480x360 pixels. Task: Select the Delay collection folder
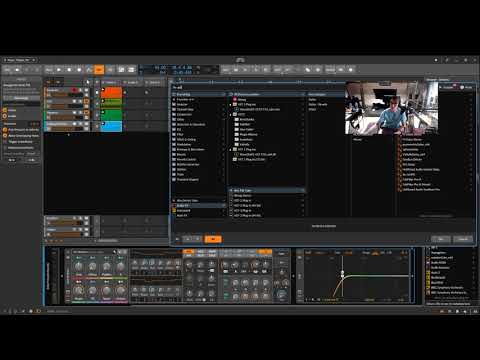click(199, 119)
